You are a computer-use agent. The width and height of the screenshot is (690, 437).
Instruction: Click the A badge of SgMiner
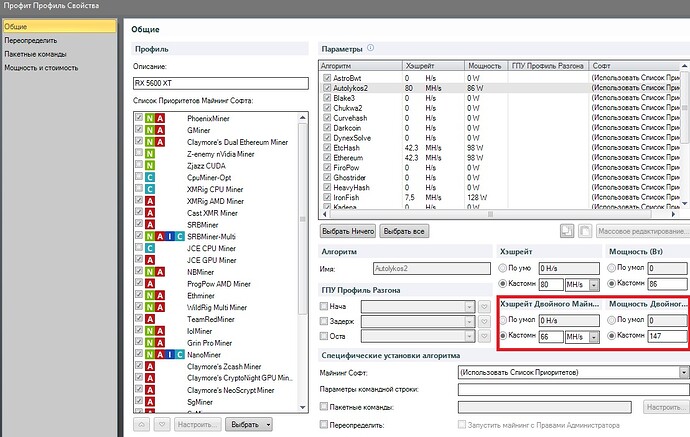tap(150, 402)
